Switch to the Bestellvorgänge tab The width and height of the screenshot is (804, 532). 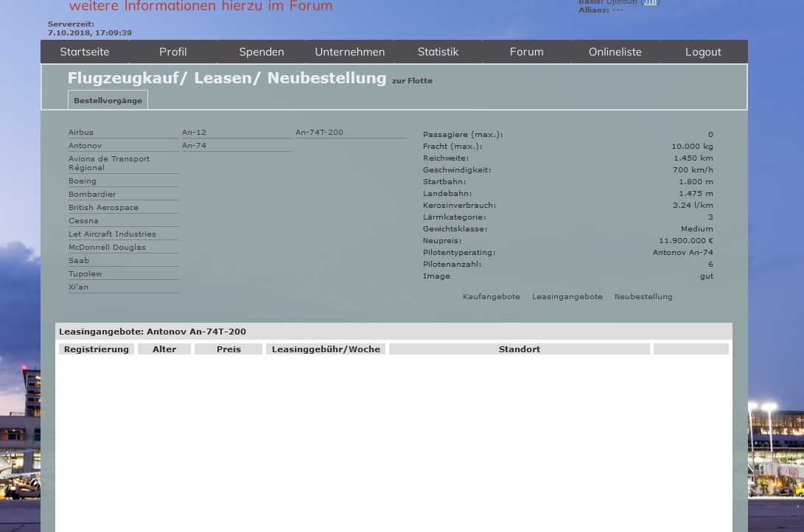(x=108, y=100)
